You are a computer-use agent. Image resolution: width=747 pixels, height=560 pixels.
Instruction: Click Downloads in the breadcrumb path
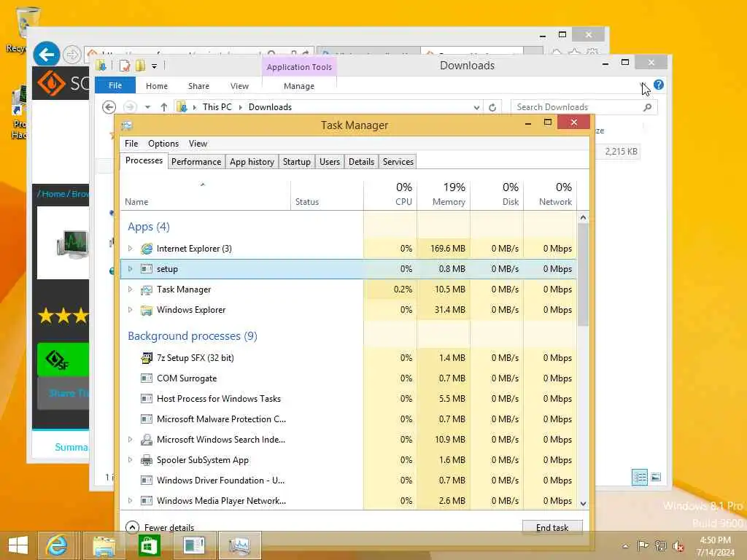(x=270, y=107)
